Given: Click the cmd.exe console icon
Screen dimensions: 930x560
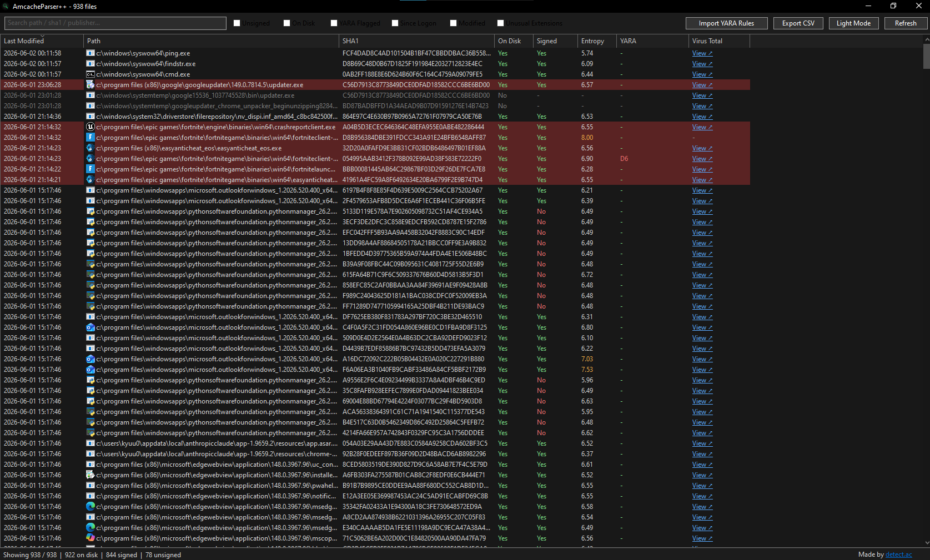Looking at the screenshot, I should click(x=90, y=74).
